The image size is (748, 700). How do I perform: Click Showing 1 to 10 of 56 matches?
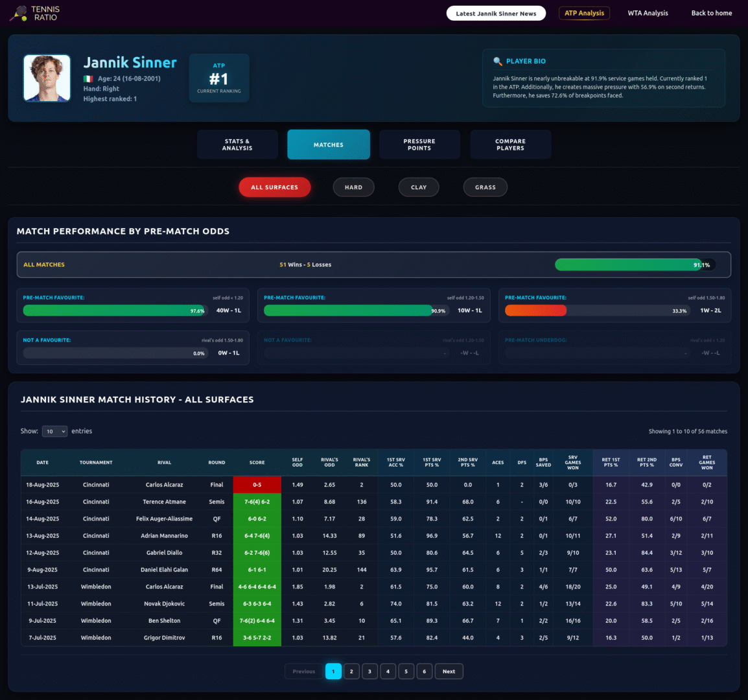[x=688, y=432]
